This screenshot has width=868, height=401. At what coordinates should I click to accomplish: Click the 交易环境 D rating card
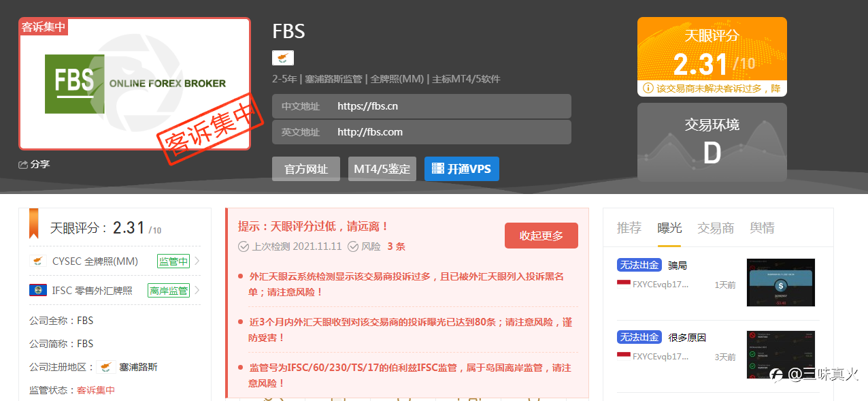[712, 142]
